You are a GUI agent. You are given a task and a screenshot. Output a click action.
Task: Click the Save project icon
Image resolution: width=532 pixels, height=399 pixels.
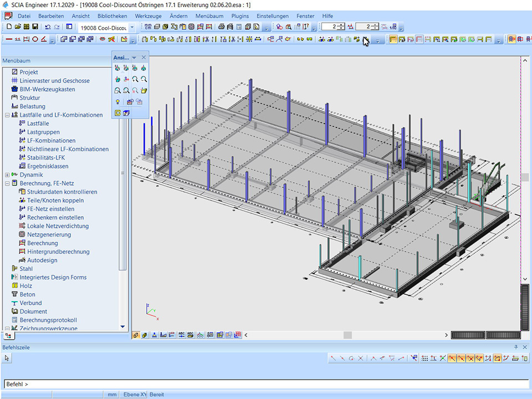pyautogui.click(x=35, y=27)
